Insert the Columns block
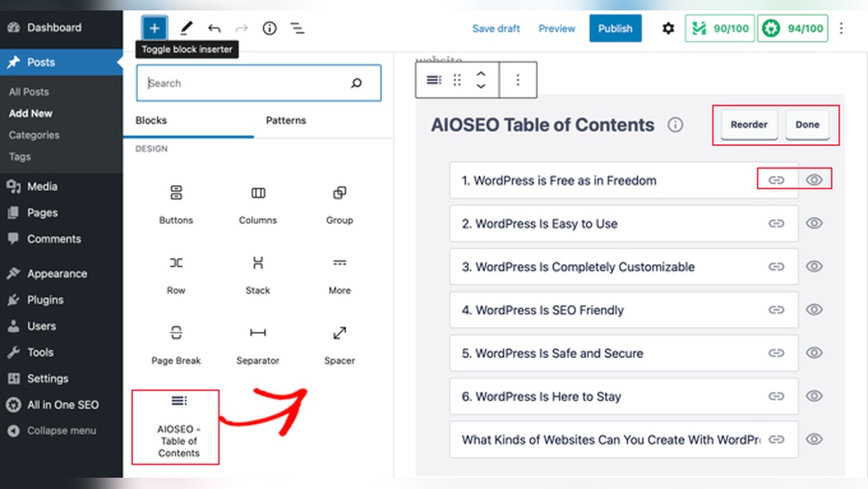 click(258, 204)
